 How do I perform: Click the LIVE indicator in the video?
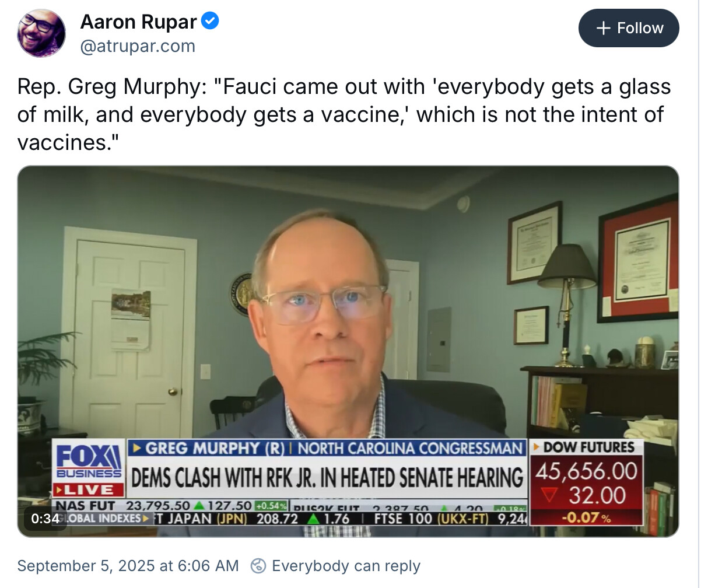[88, 489]
